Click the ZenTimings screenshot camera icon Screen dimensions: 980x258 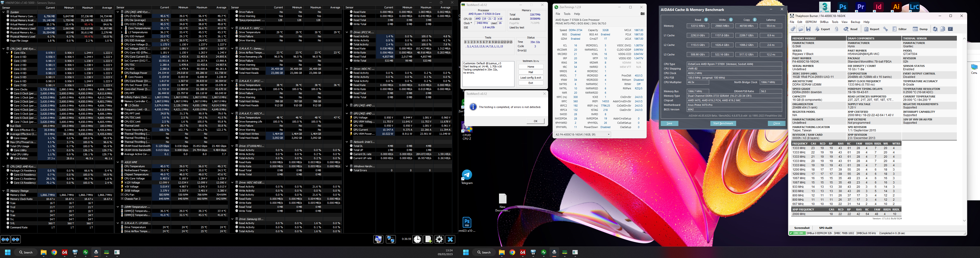(x=643, y=14)
